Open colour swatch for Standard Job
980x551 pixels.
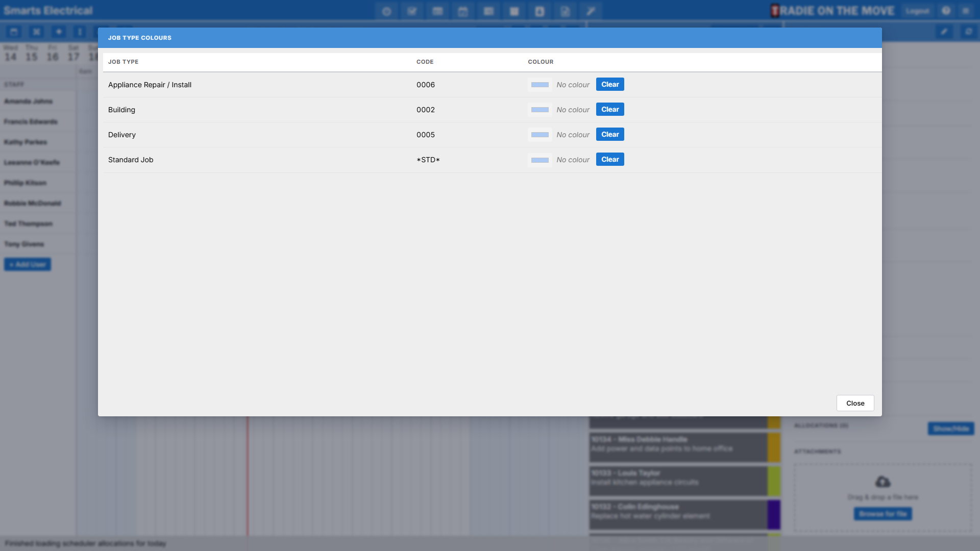(540, 160)
